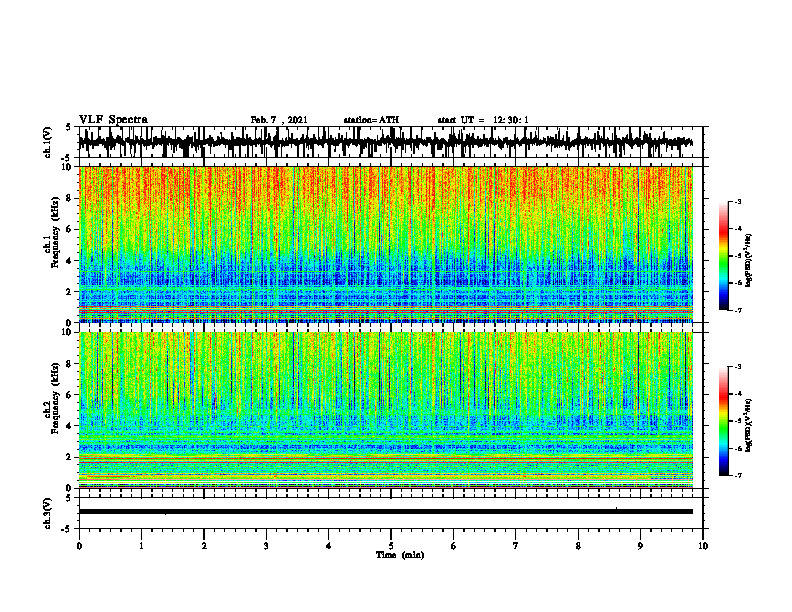Select the start UT 12:30:1 text
The image size is (792, 612).
click(483, 120)
